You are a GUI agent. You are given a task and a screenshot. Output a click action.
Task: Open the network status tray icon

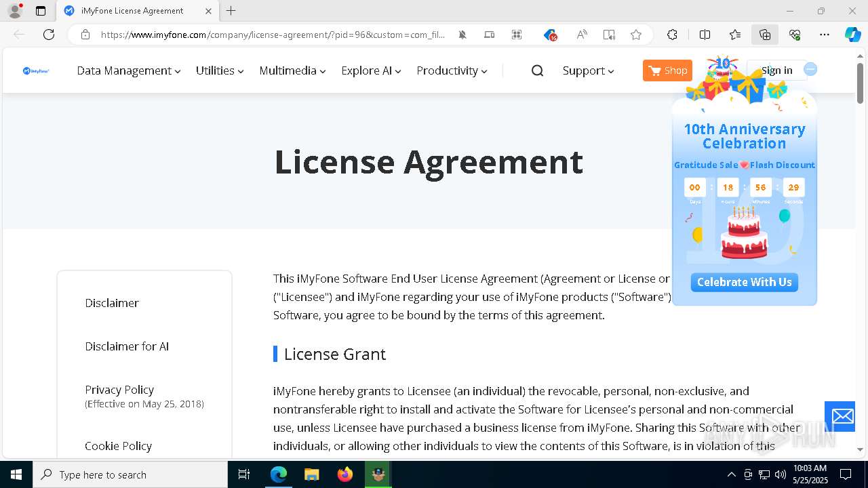pyautogui.click(x=764, y=474)
